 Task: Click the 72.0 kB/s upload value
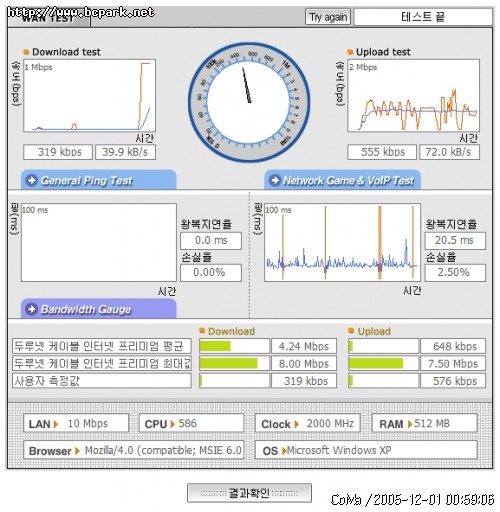click(449, 152)
